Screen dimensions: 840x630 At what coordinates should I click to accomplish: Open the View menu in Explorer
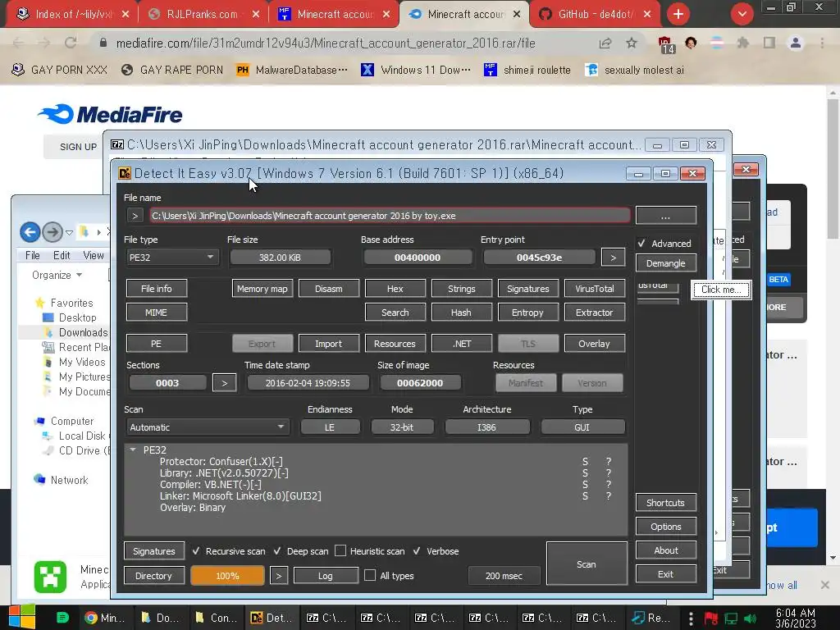coord(94,256)
